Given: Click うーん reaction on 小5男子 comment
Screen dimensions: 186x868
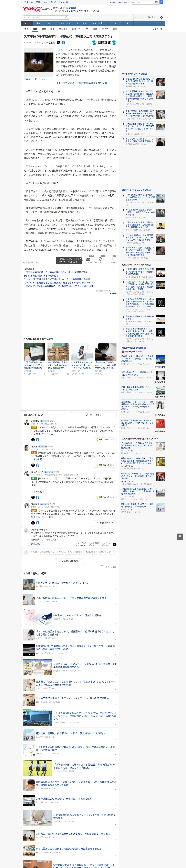Looking at the screenshot, I should 107,544.
